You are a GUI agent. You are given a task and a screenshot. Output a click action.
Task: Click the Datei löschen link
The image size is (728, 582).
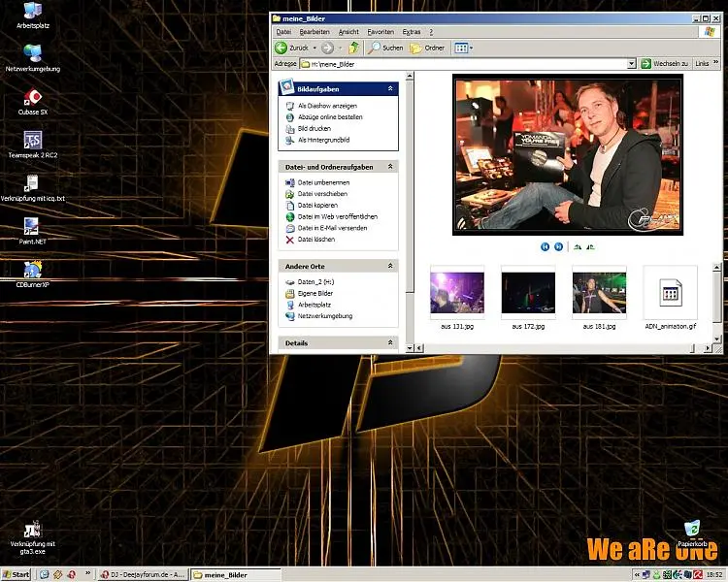click(x=316, y=239)
